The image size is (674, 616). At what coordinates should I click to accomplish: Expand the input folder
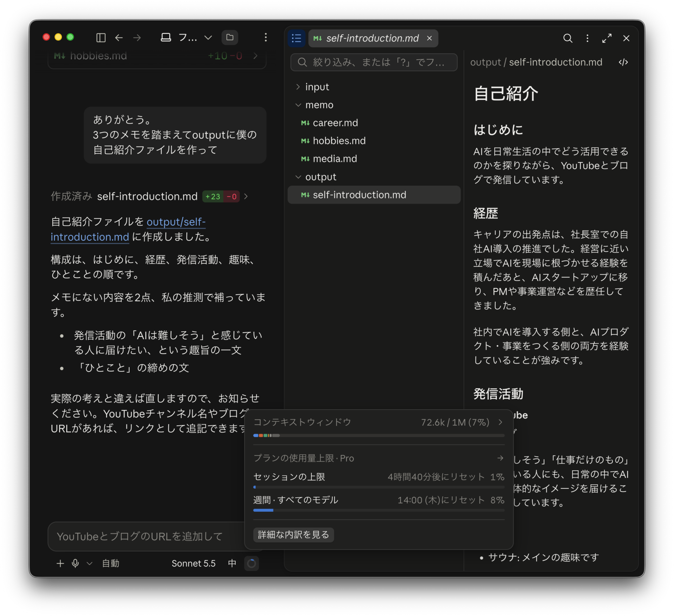[x=374, y=87]
